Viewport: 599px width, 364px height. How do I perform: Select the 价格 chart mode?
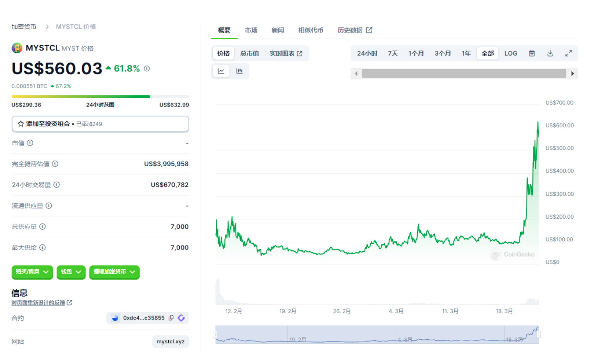click(x=224, y=53)
